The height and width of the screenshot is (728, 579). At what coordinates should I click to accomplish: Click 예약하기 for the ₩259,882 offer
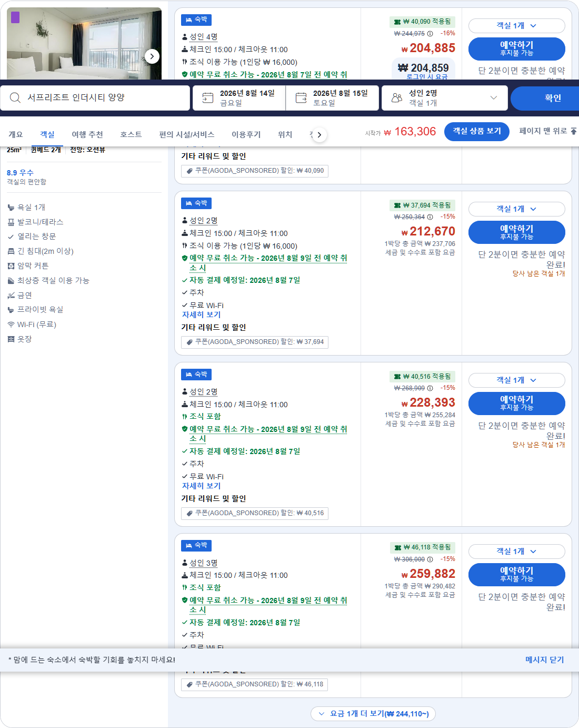(x=517, y=574)
